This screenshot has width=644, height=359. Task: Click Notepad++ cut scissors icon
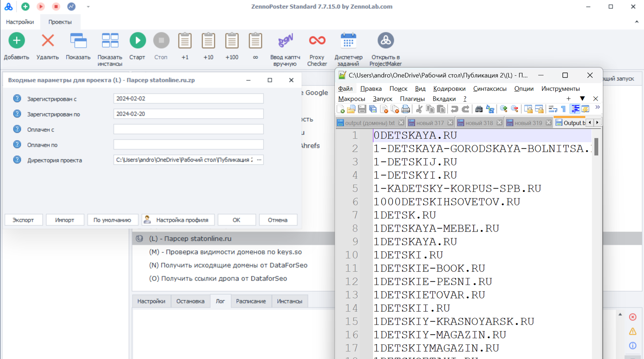(x=419, y=109)
